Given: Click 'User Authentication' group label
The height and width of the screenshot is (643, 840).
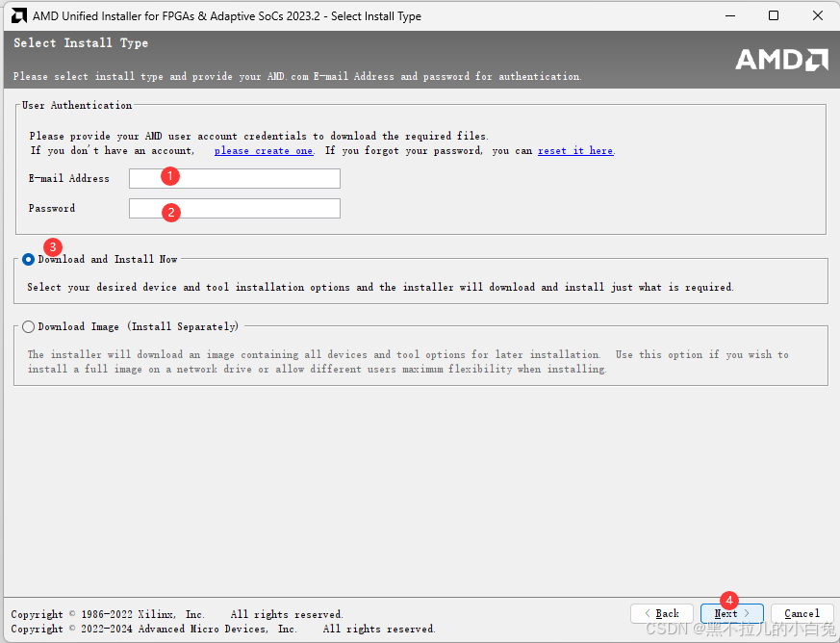Looking at the screenshot, I should coord(77,106).
